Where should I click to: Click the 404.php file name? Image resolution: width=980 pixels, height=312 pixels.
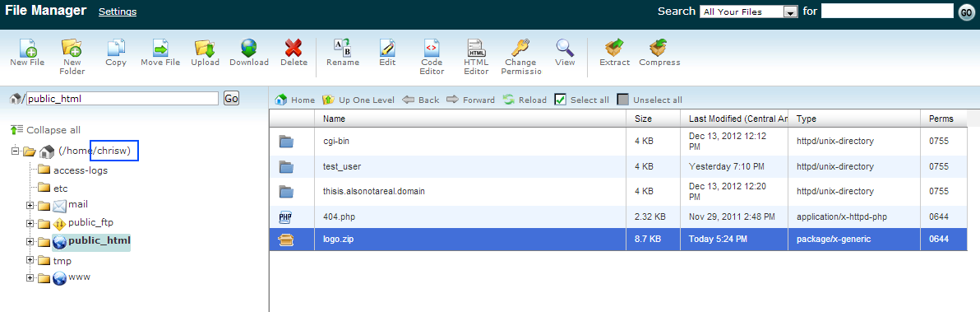[340, 217]
